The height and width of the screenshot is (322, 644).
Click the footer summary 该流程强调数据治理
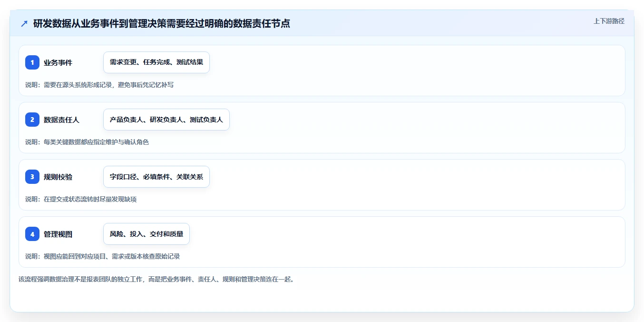click(156, 279)
